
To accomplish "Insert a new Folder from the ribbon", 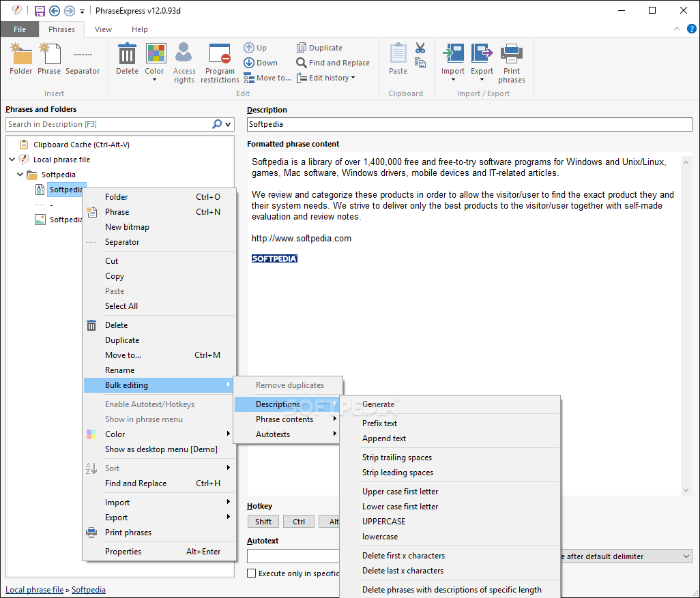I will 21,59.
